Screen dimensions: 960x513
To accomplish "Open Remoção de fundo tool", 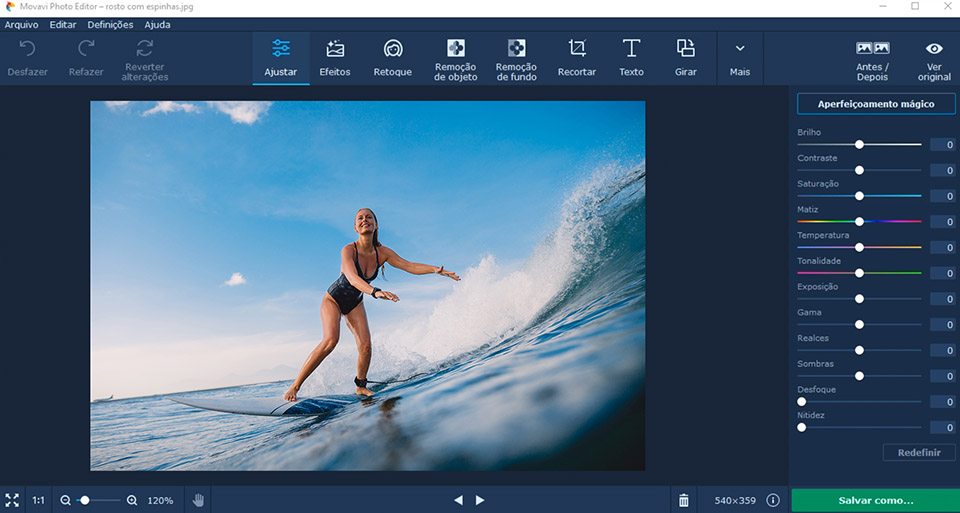I will 516,58.
